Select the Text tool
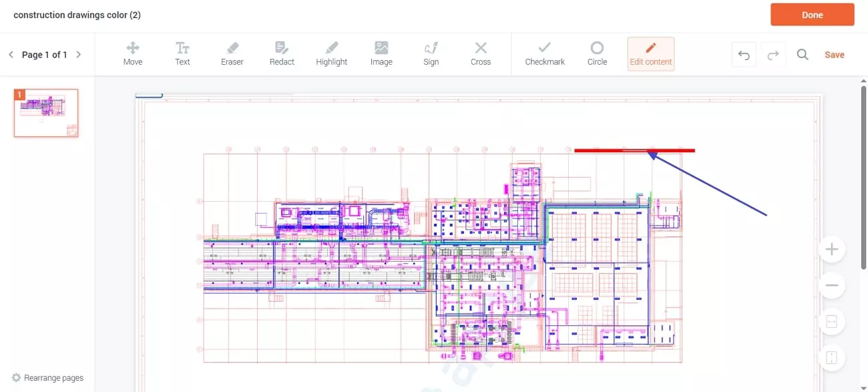This screenshot has width=868, height=392. pos(182,54)
